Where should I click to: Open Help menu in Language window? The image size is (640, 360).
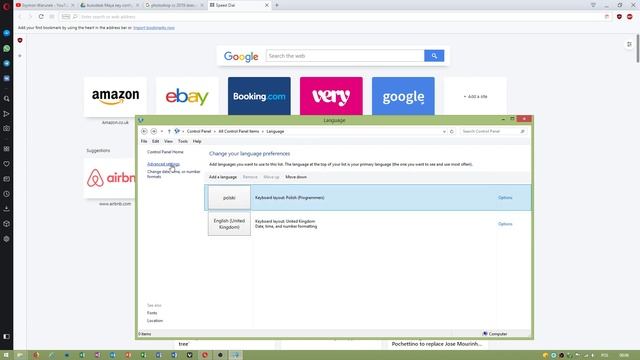coord(197,141)
